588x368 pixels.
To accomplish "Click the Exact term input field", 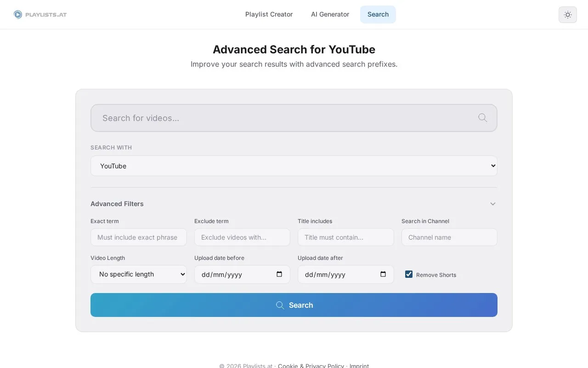I will (139, 237).
